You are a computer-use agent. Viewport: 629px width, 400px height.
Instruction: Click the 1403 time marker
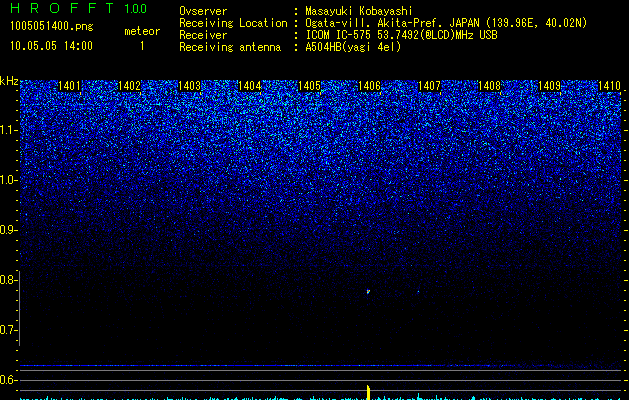pos(189,86)
